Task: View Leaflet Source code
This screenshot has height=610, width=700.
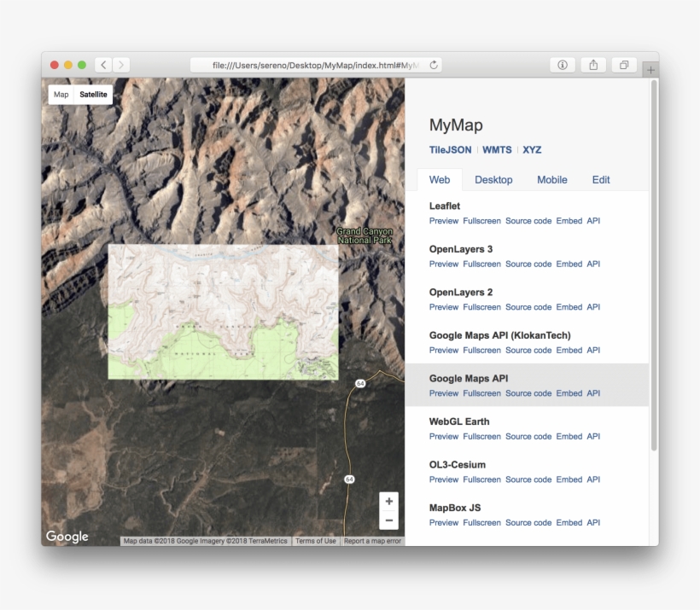Action: 528,221
